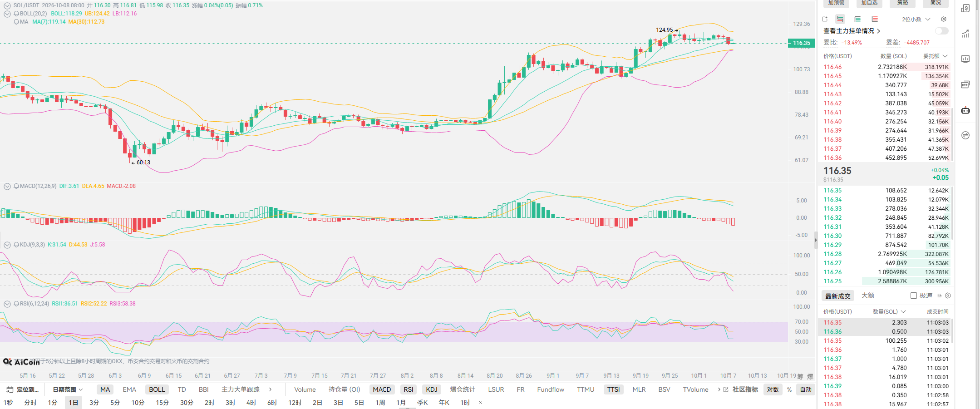980x409 pixels.
Task: Open the 2位小数 decimal precision dropdown
Action: 916,19
